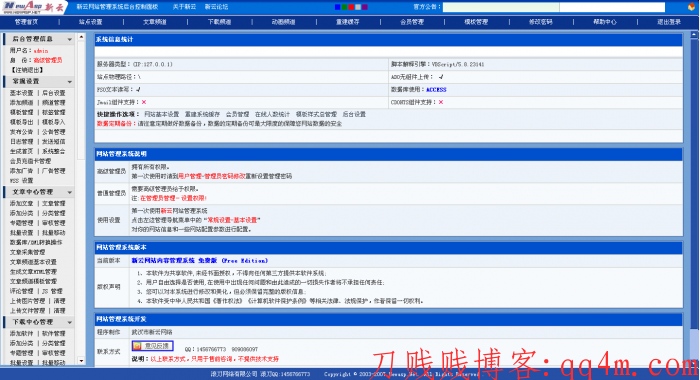700x380 pixels.
Task: Open 添加文章 in the sidebar
Action: point(21,204)
